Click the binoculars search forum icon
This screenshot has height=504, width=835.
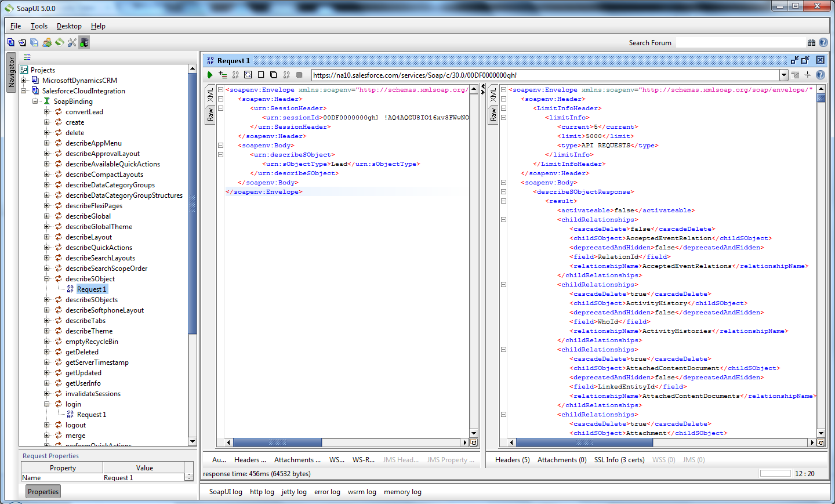[x=811, y=42]
